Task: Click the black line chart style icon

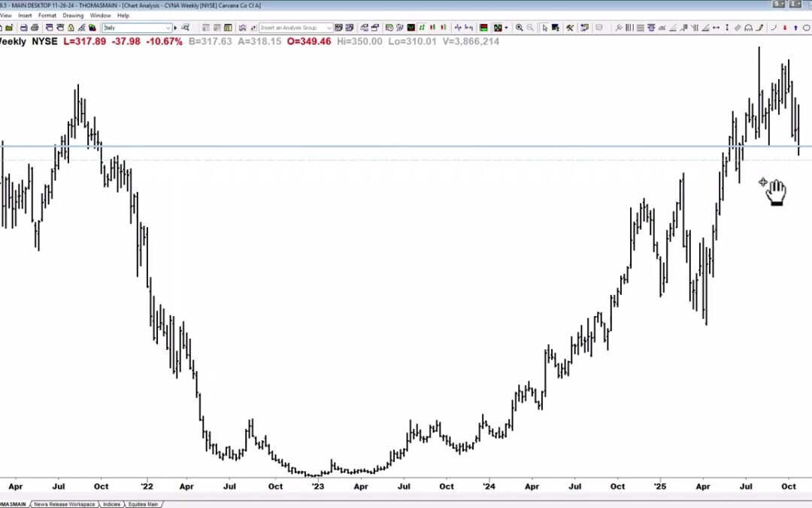Action: [x=411, y=28]
